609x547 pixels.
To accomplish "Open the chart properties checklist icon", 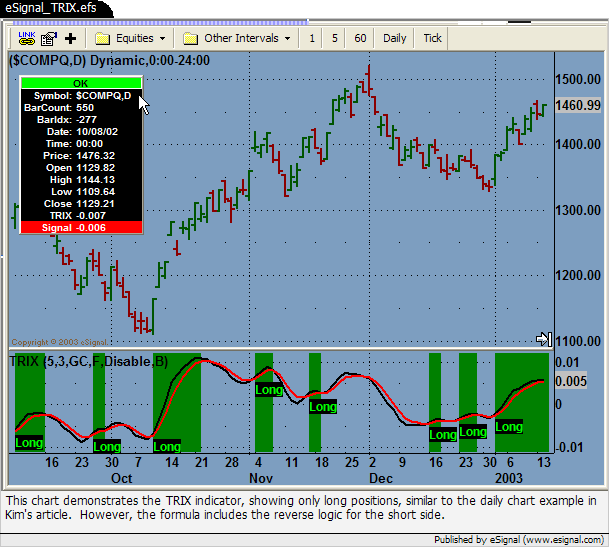I will pyautogui.click(x=49, y=38).
